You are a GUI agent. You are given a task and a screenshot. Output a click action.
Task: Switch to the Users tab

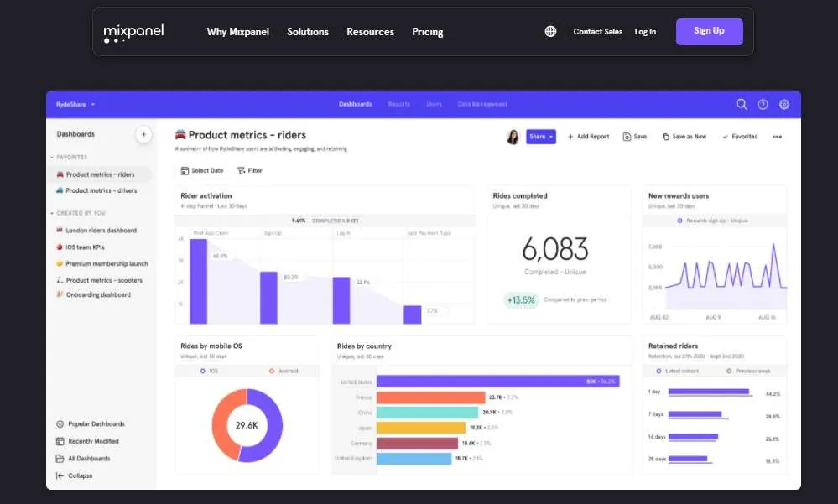pos(434,104)
